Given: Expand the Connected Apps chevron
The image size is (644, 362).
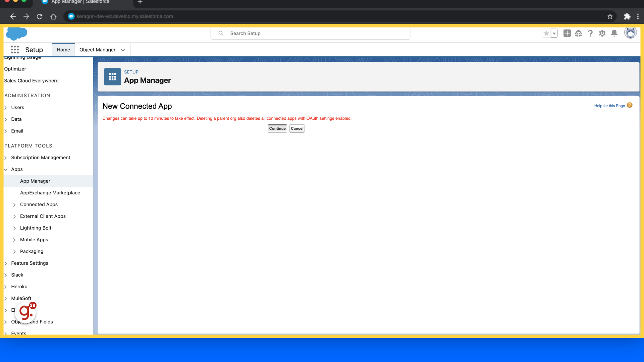Looking at the screenshot, I should click(x=14, y=204).
